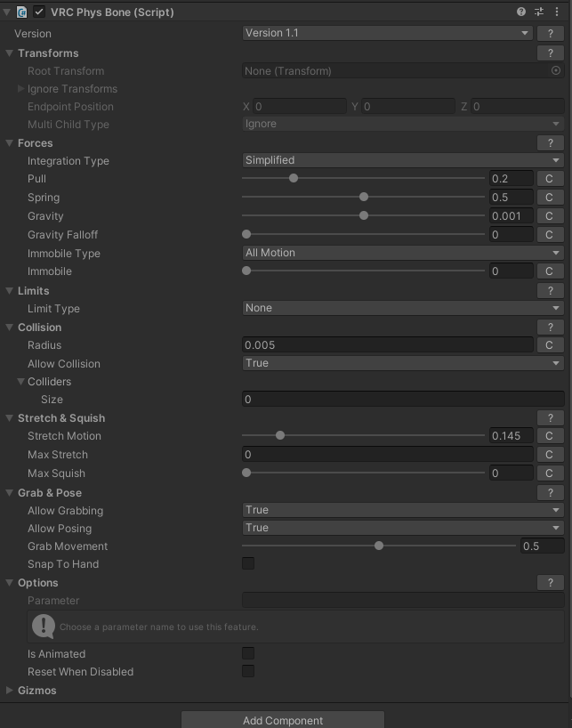Click the Forces section help button
The width and height of the screenshot is (572, 728).
click(x=550, y=143)
